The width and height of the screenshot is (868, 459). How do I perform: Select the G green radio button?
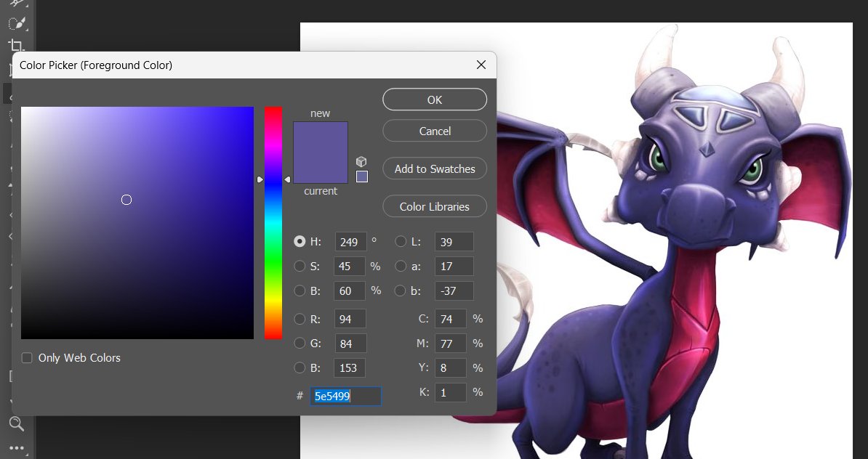(300, 344)
